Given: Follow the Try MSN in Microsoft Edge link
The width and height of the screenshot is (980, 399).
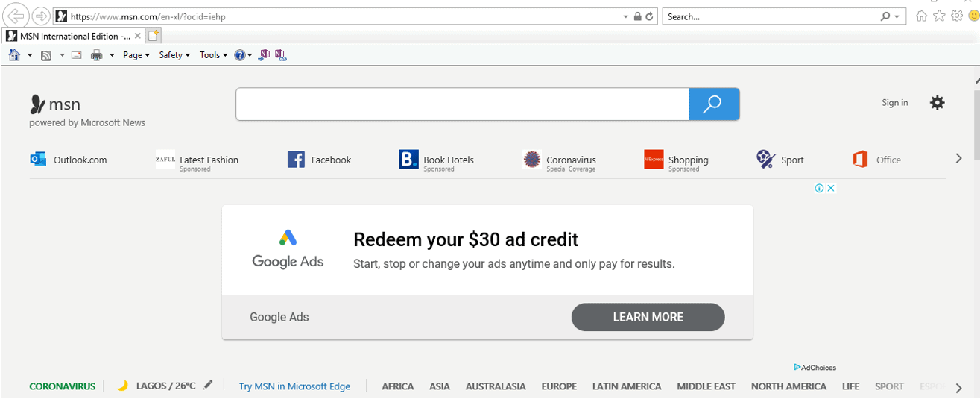Looking at the screenshot, I should (x=294, y=386).
